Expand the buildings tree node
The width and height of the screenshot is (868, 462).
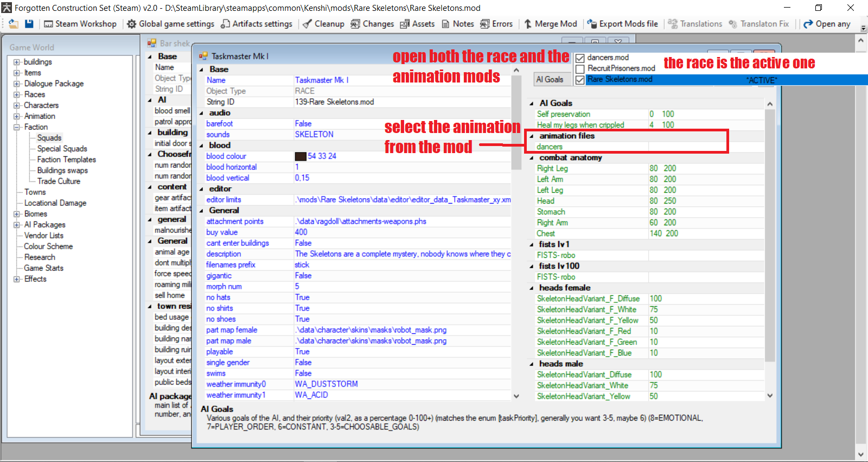[17, 62]
